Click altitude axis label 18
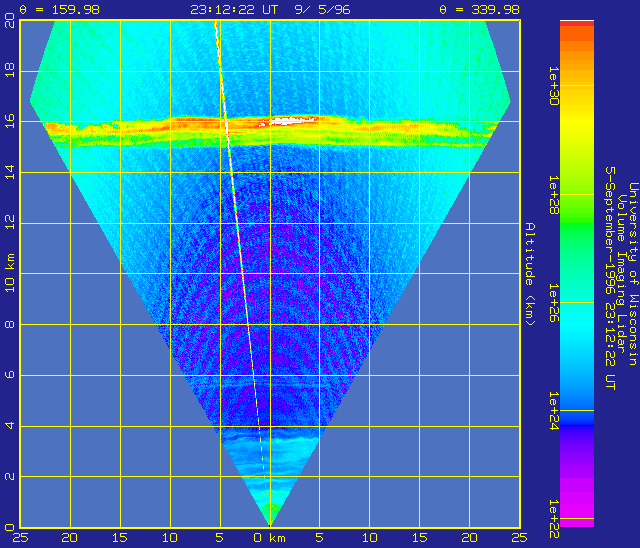This screenshot has width=640, height=548. [x=9, y=70]
